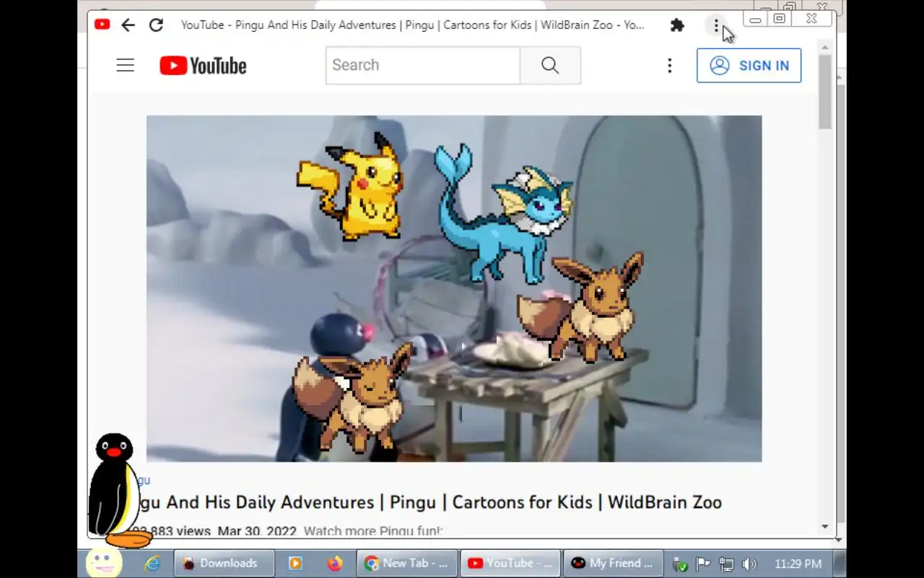Image resolution: width=924 pixels, height=578 pixels.
Task: Click the vertical scrollbar thumb
Action: [825, 92]
